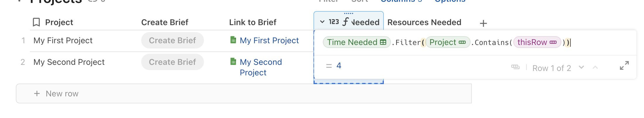644x118 pixels.
Task: Click the bookmark icon in Project header
Action: click(36, 22)
